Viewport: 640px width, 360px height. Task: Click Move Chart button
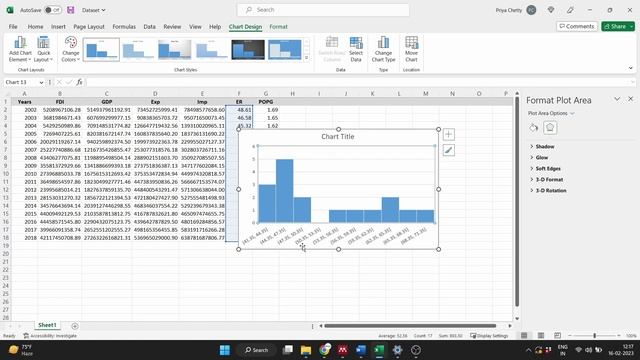click(x=411, y=49)
